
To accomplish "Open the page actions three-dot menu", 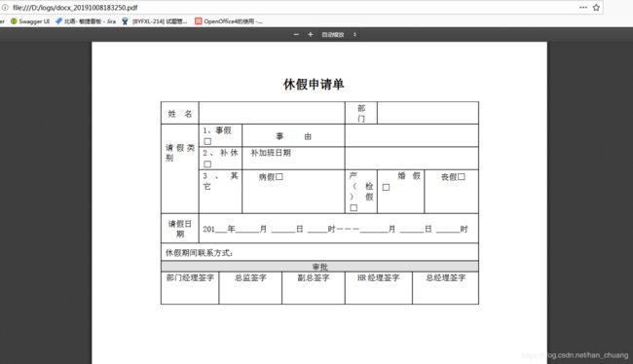I will click(x=583, y=7).
